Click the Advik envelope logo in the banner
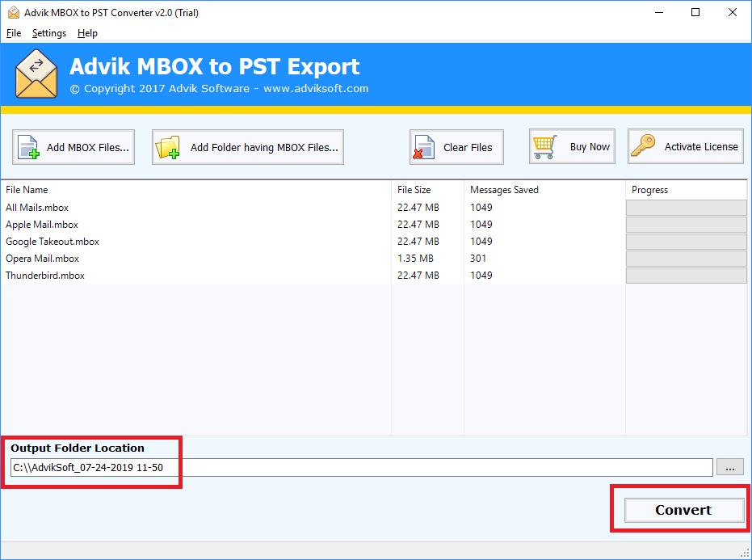752x560 pixels. click(x=36, y=74)
